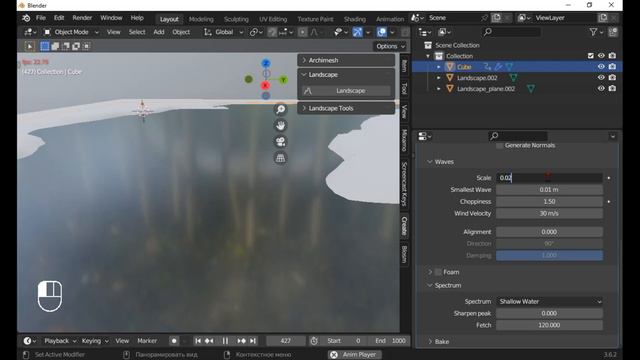The height and width of the screenshot is (360, 640).
Task: Expand the Landscape Tools panel
Action: pyautogui.click(x=346, y=108)
